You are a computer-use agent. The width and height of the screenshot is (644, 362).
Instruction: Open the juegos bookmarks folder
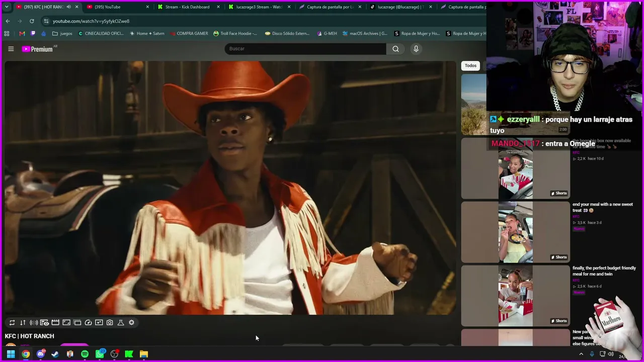click(62, 34)
